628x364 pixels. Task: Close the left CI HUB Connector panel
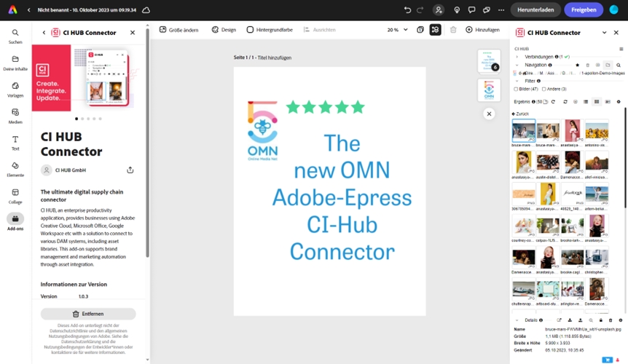coord(133,33)
